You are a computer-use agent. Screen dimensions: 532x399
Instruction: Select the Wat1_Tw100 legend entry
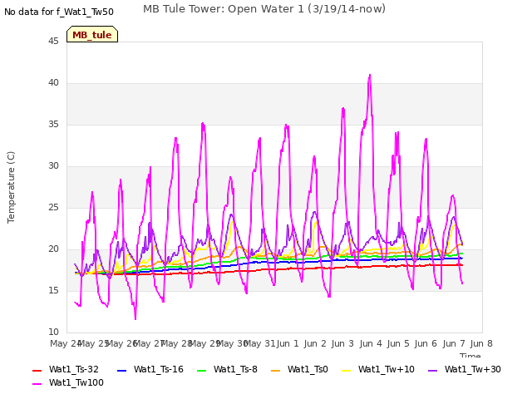tap(68, 382)
